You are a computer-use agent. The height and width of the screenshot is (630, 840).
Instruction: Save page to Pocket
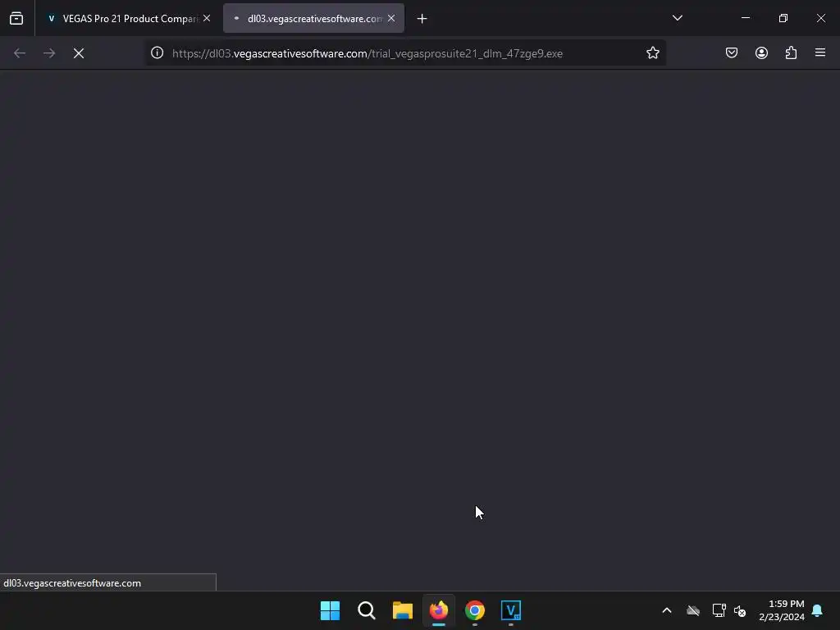click(732, 52)
